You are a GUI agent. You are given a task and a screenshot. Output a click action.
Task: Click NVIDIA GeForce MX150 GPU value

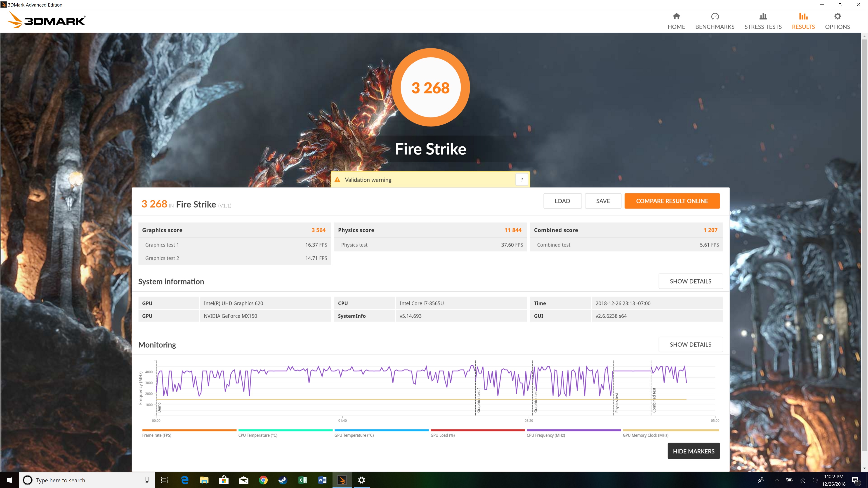pos(231,316)
